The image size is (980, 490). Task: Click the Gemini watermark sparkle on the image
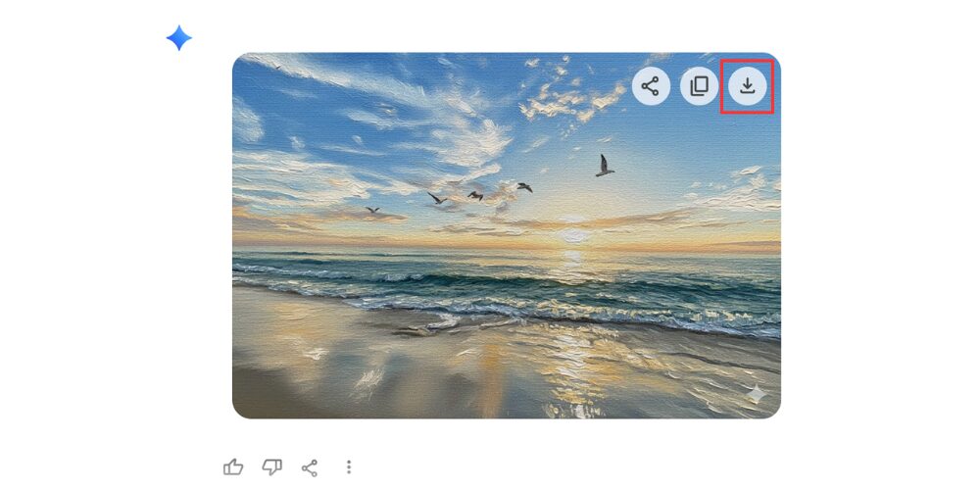(x=757, y=394)
